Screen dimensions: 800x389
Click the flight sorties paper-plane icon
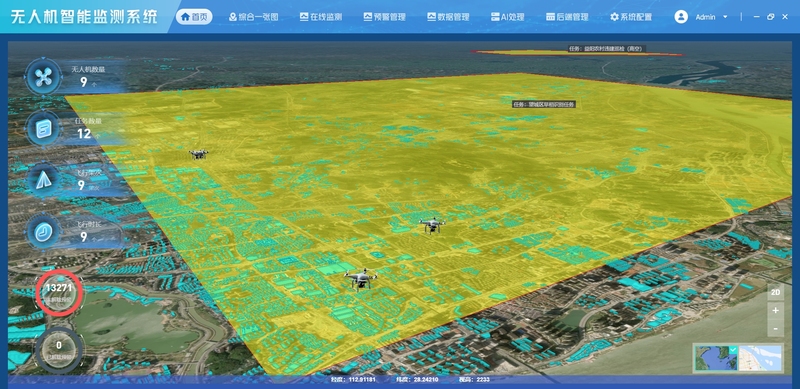click(44, 179)
